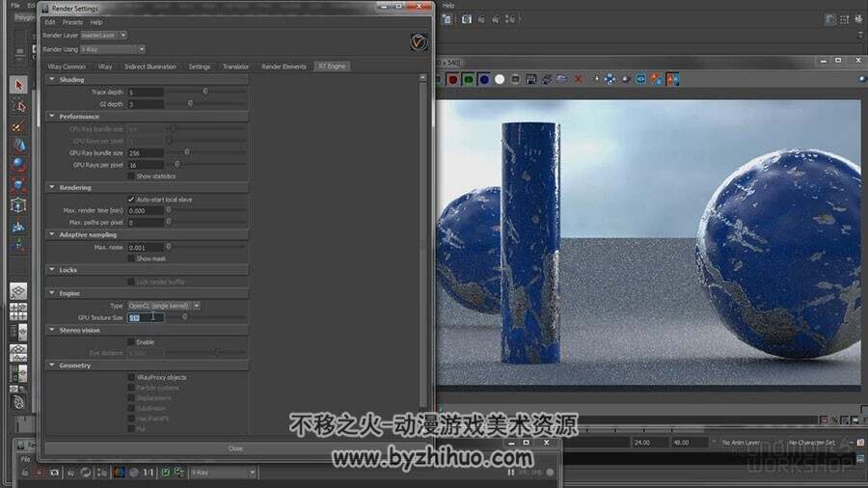The width and height of the screenshot is (868, 488).
Task: Click the 1:1 real size icon in Render View
Action: [x=149, y=472]
